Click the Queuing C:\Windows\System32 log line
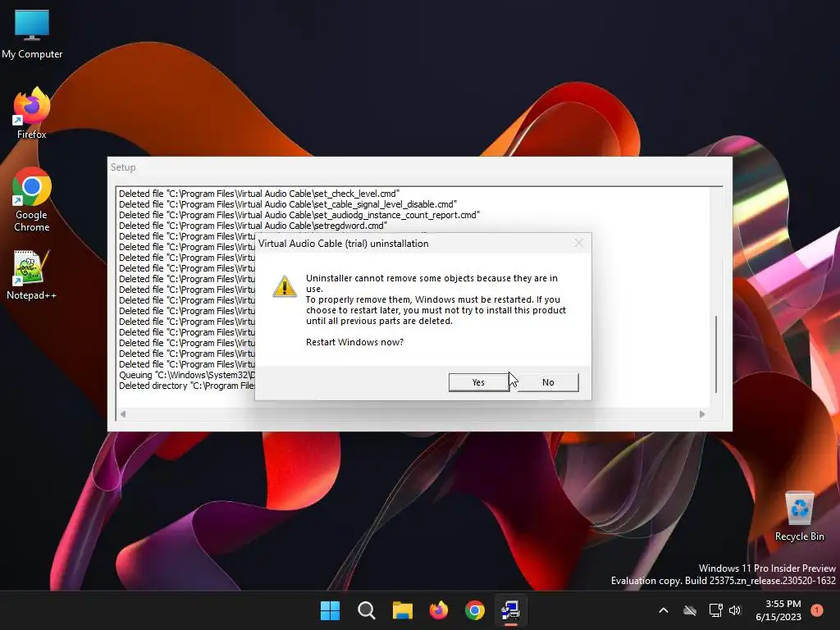The width and height of the screenshot is (840, 630). (187, 375)
